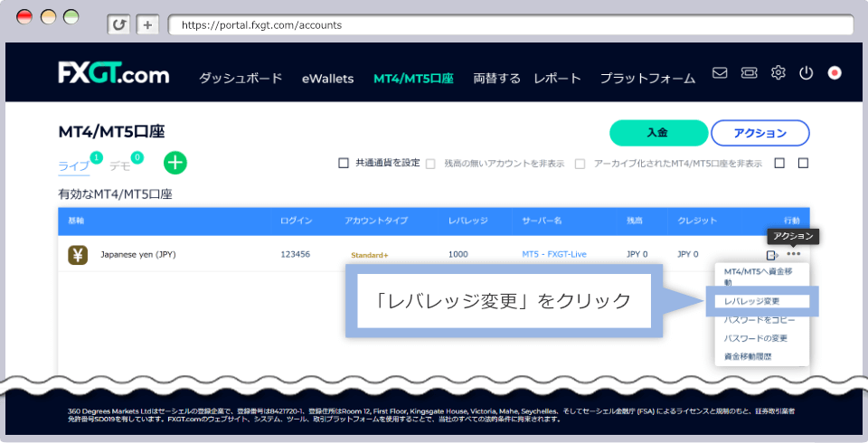868x443 pixels.
Task: Go to ダッシュボード in navigation
Action: [x=241, y=79]
